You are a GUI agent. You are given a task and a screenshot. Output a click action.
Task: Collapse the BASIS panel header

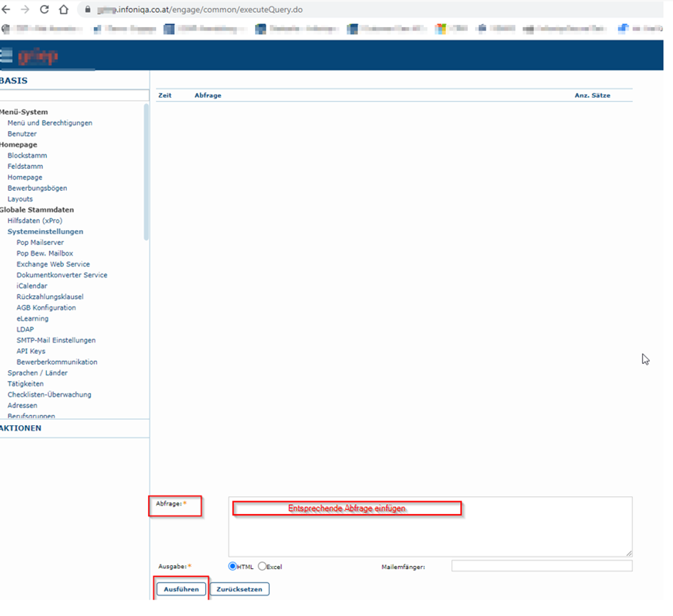pos(14,80)
